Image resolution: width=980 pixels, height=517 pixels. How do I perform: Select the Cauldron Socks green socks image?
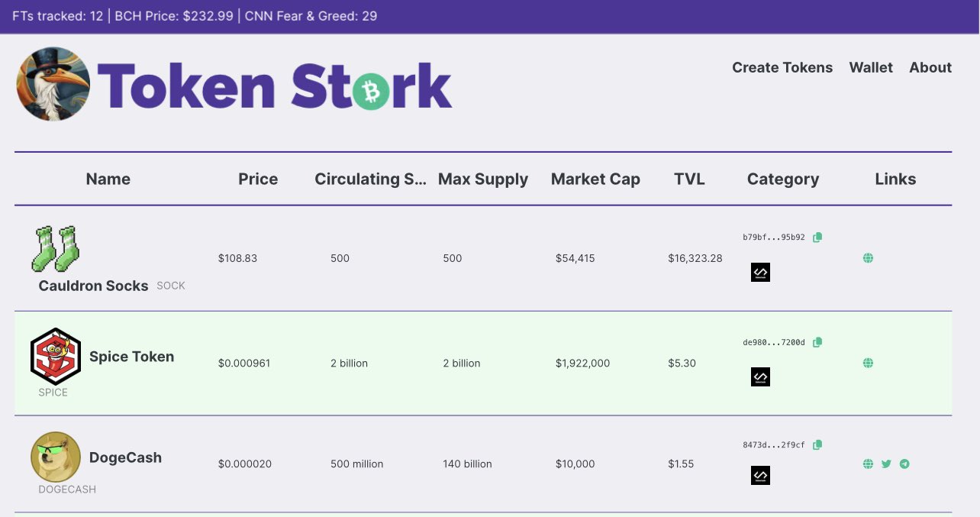pyautogui.click(x=56, y=247)
